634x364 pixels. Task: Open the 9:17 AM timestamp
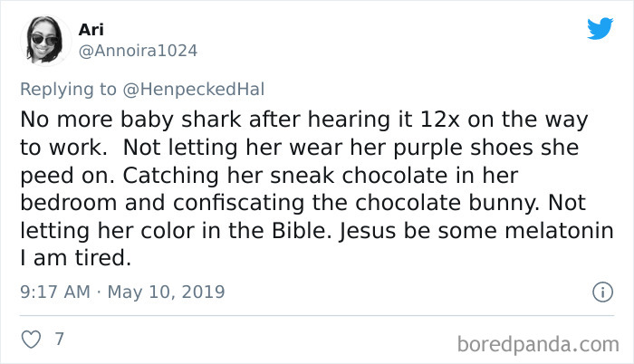click(x=54, y=292)
